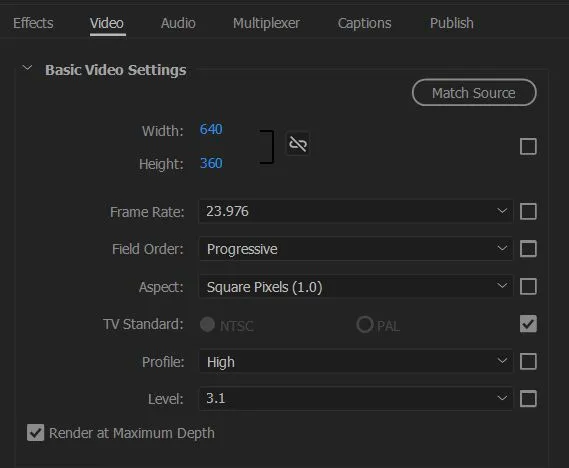The height and width of the screenshot is (468, 569).
Task: Open the Profile dropdown set to High
Action: pyautogui.click(x=356, y=361)
